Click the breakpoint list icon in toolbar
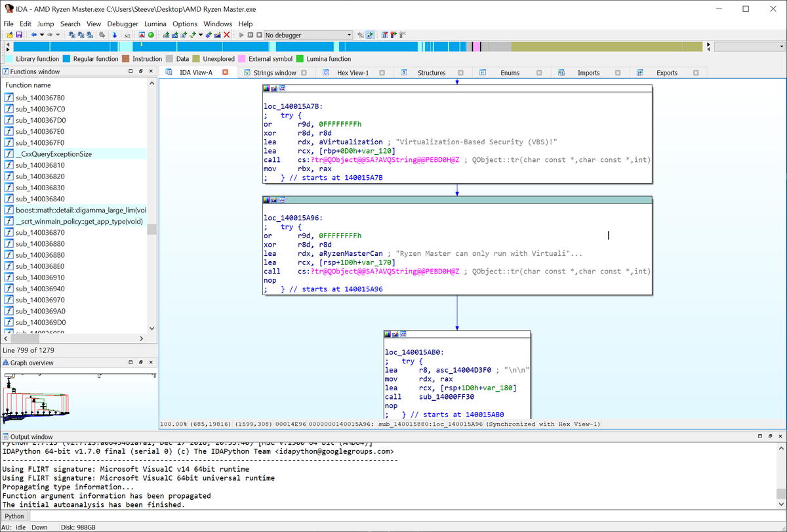 (385, 35)
